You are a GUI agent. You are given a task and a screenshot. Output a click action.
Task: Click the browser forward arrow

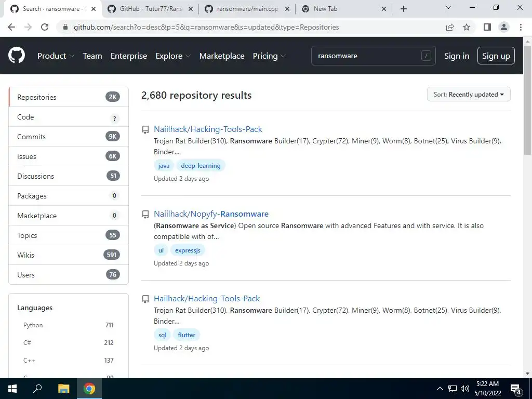coord(28,27)
